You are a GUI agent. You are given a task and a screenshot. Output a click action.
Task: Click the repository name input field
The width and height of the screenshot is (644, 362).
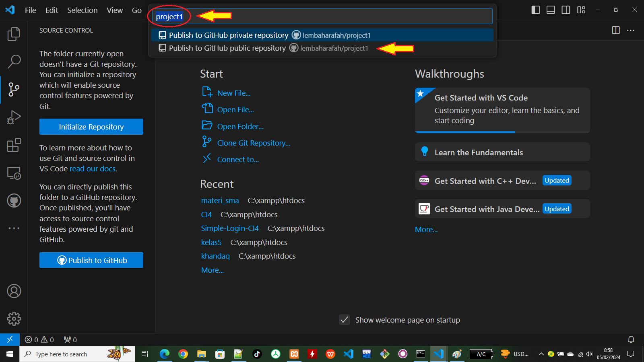pos(322,16)
